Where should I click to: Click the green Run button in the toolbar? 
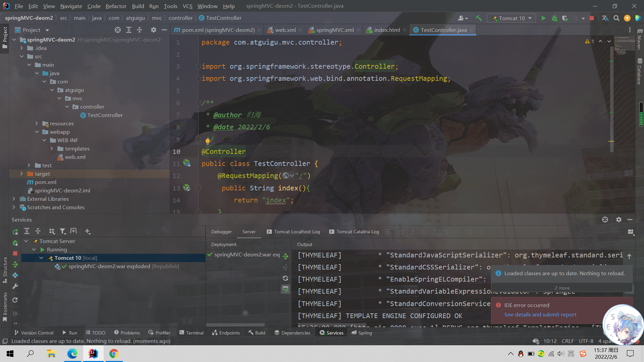tap(544, 18)
